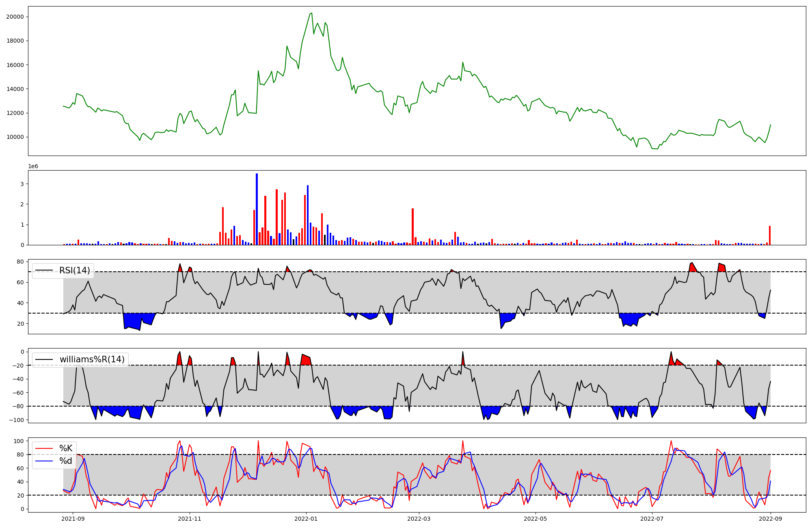
Task: Click the RSI(14) legend label
Action: click(74, 270)
